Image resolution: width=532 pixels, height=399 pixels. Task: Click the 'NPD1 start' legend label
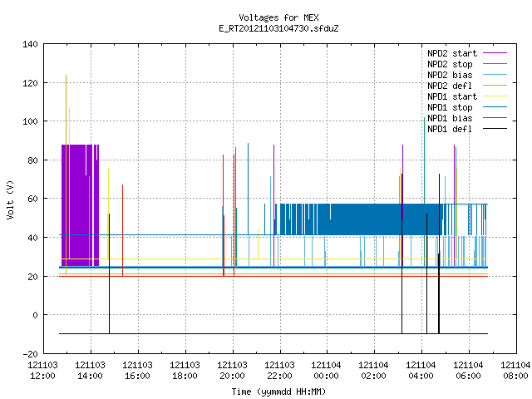[x=452, y=96]
